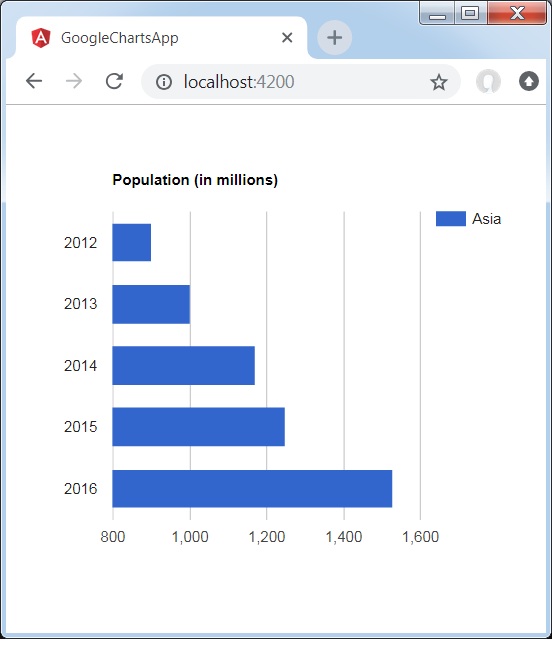Focus the localhost:4200 address bar
Image resolution: width=552 pixels, height=652 pixels.
click(301, 82)
